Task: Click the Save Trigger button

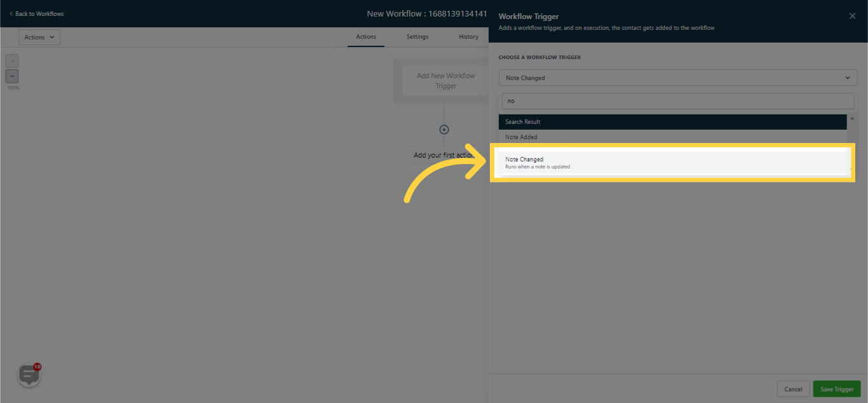Action: click(x=837, y=388)
